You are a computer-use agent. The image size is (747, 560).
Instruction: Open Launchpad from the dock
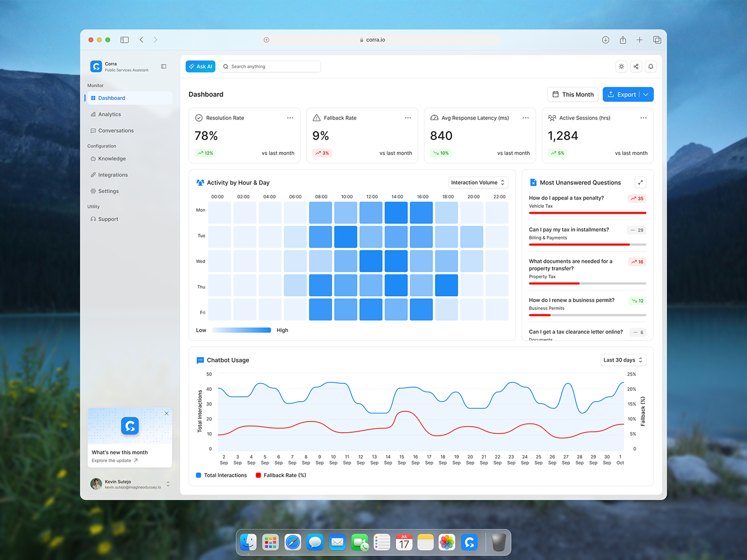(270, 542)
